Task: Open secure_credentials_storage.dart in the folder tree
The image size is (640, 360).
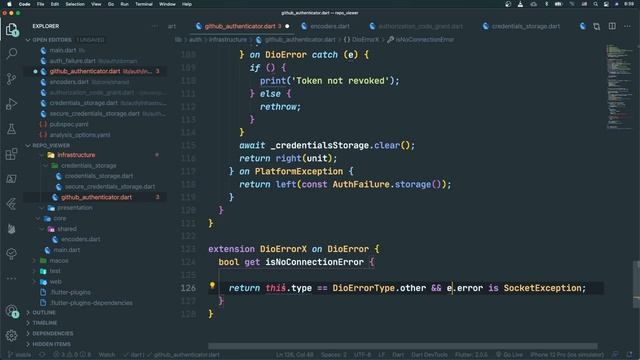Action: coord(110,187)
